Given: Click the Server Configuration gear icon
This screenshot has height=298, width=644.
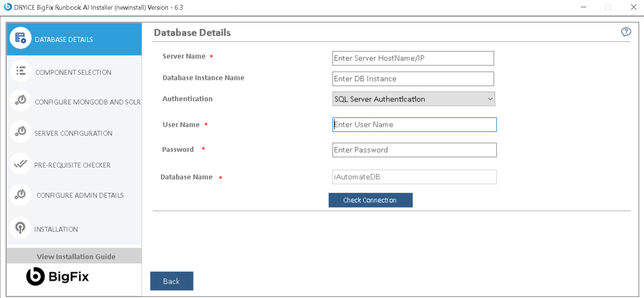Looking at the screenshot, I should tap(21, 132).
